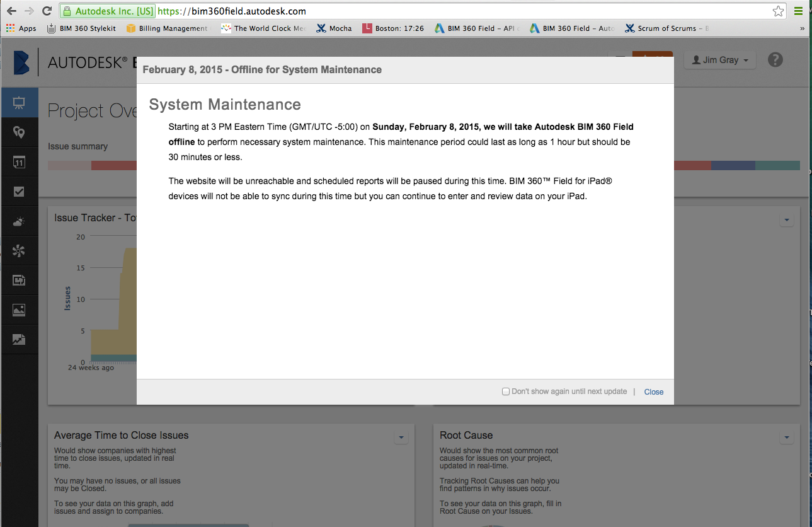Reload the page with the refresh icon
The height and width of the screenshot is (527, 812).
[47, 11]
